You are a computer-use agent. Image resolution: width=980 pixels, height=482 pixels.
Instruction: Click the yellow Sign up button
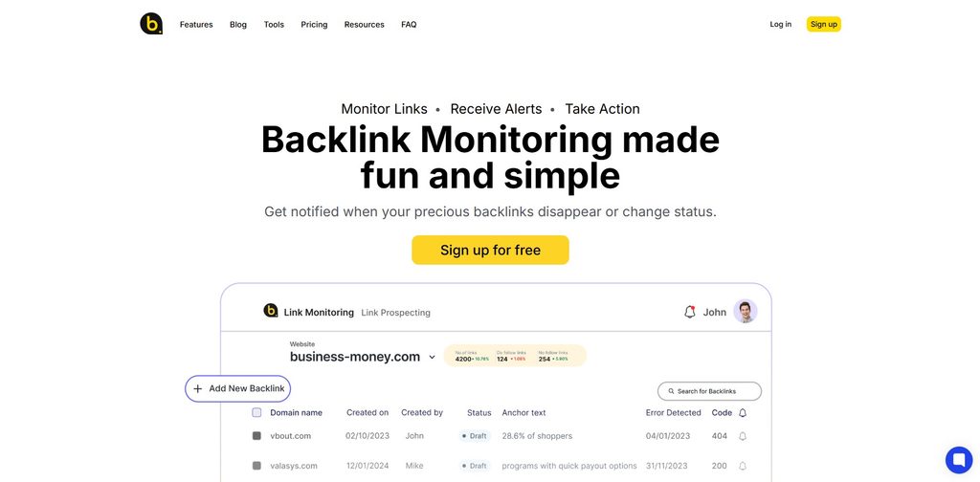(824, 24)
